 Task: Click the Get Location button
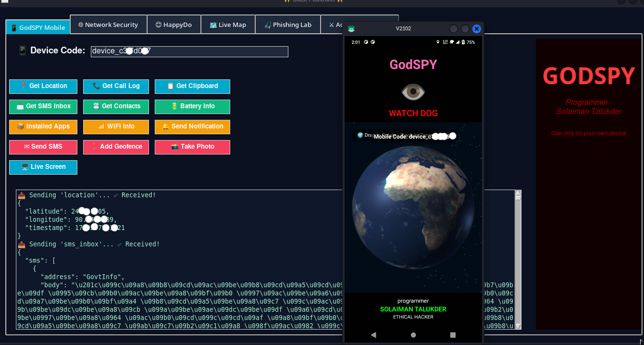[x=43, y=86]
